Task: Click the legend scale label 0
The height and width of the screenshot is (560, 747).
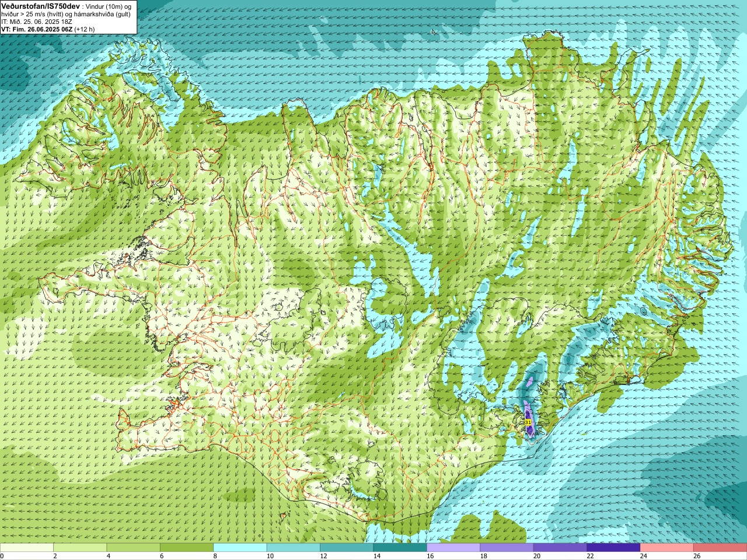Action: [2, 556]
